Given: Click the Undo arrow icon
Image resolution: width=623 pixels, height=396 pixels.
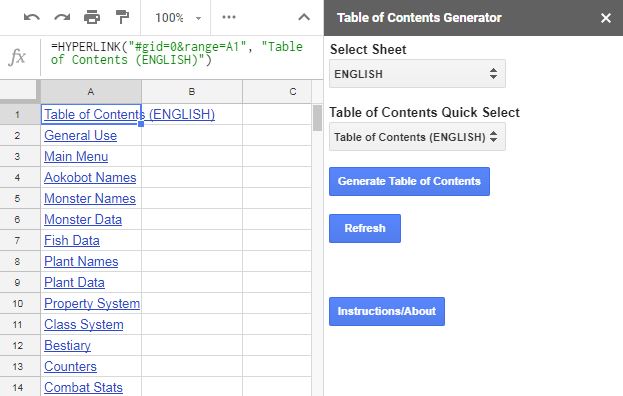Looking at the screenshot, I should pyautogui.click(x=31, y=17).
